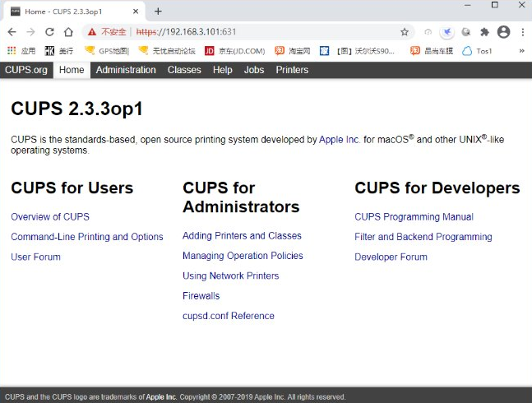Visit the User Forum link
This screenshot has height=403, width=532.
(35, 257)
